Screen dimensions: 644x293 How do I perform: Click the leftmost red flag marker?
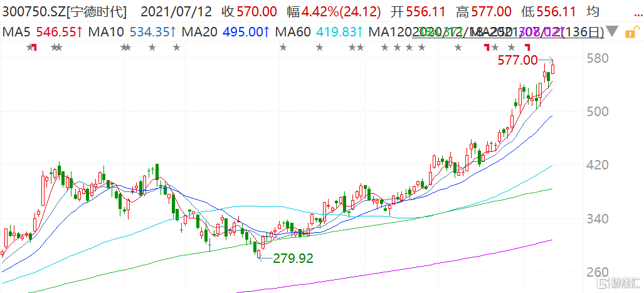point(34,47)
